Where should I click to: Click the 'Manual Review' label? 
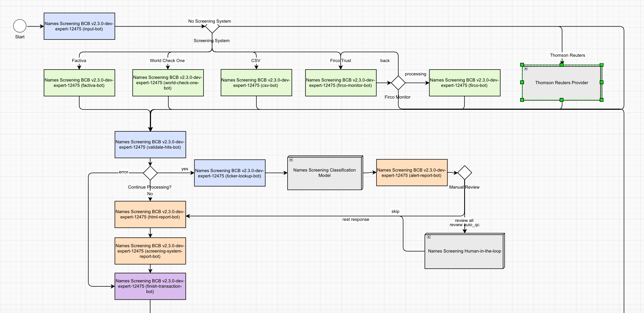pos(464,187)
